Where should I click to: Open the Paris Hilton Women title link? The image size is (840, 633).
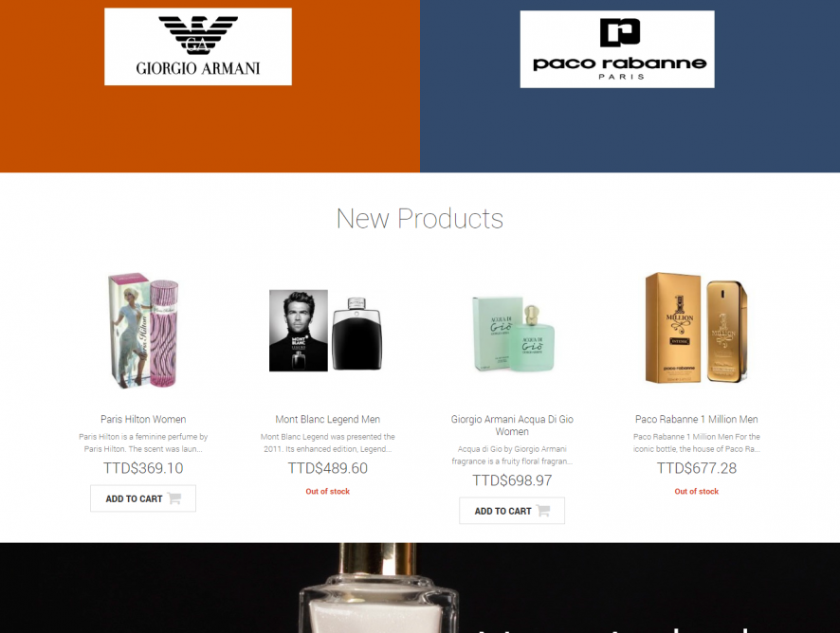click(x=143, y=420)
